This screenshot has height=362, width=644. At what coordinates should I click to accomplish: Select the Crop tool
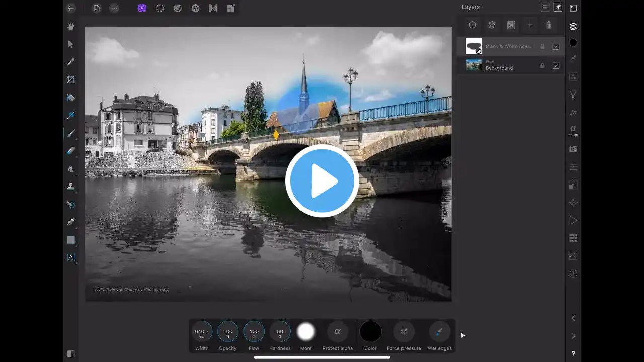click(71, 79)
